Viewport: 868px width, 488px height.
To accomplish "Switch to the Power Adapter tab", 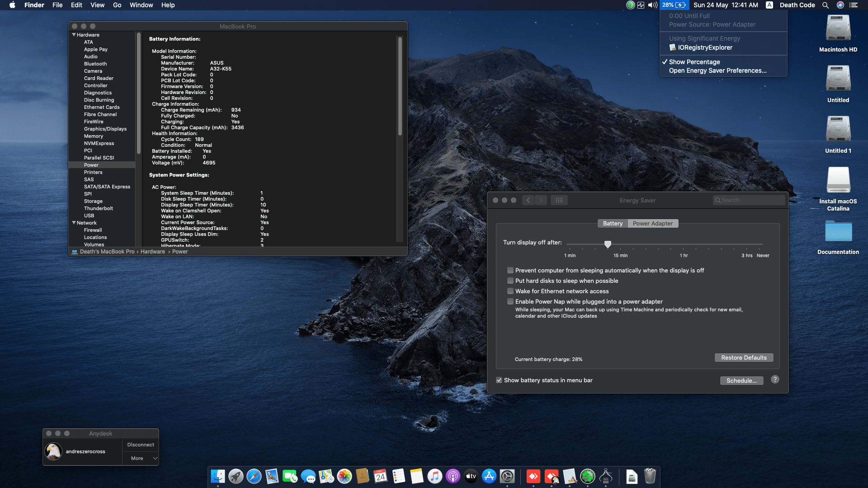I will pos(652,223).
